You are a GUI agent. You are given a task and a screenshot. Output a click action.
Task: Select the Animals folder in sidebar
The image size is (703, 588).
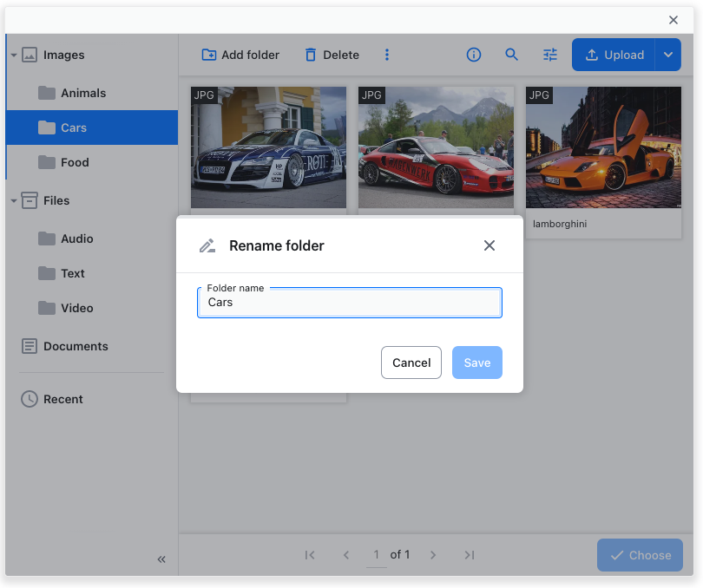[83, 93]
